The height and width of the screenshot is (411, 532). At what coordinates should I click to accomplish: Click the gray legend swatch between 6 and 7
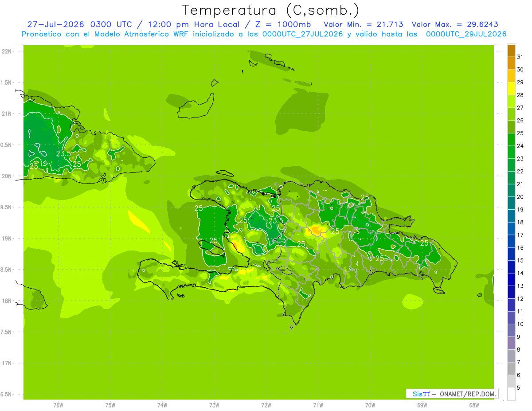point(511,368)
